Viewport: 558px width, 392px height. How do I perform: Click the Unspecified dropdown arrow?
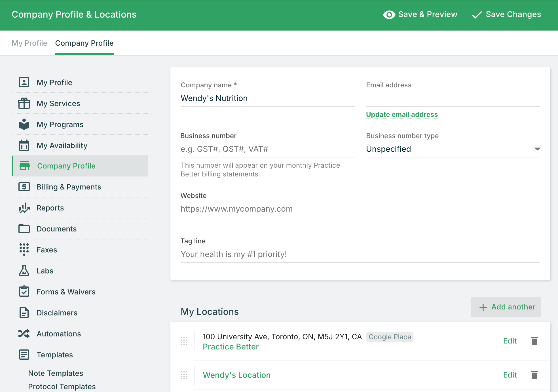point(537,149)
